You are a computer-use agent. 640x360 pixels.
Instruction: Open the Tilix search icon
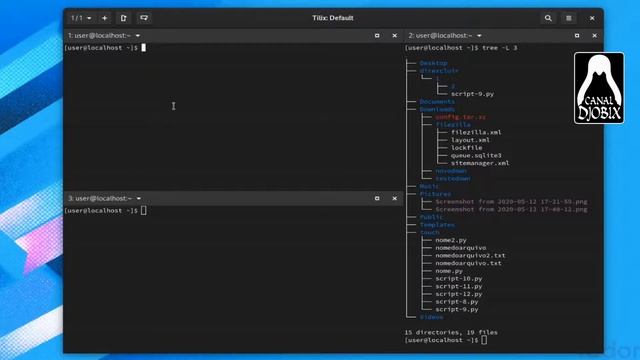(548, 18)
